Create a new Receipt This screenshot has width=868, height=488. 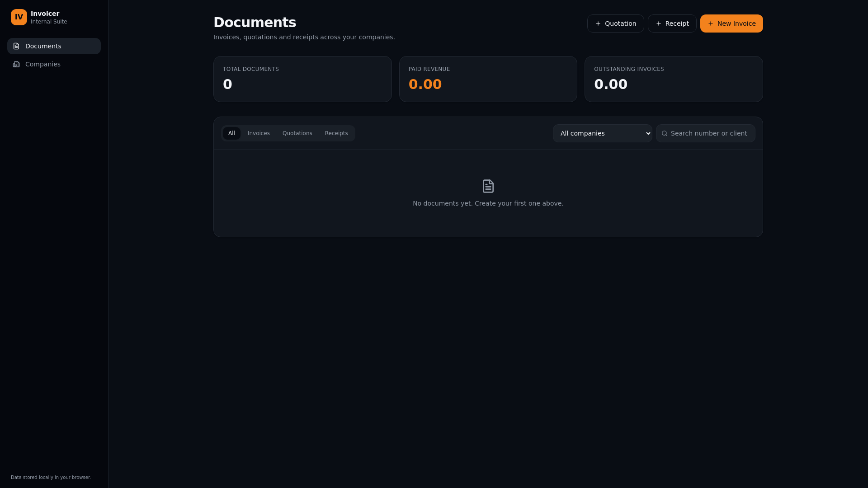pos(672,23)
